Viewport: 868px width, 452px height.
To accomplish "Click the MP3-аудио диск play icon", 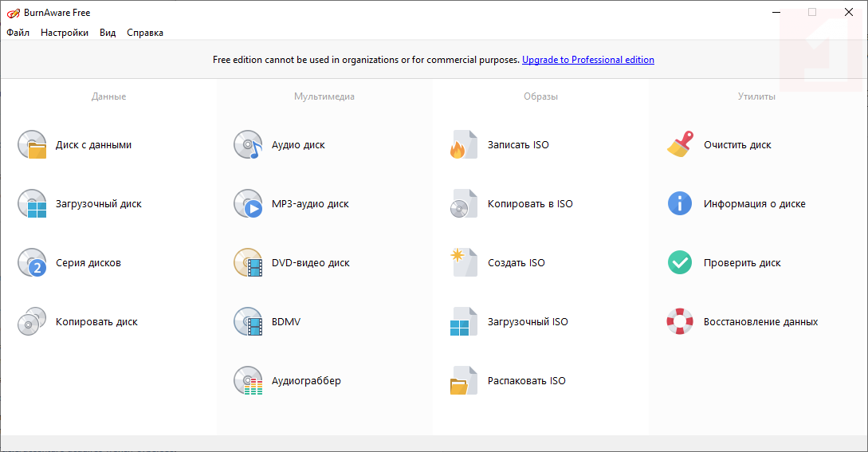I will (x=248, y=204).
